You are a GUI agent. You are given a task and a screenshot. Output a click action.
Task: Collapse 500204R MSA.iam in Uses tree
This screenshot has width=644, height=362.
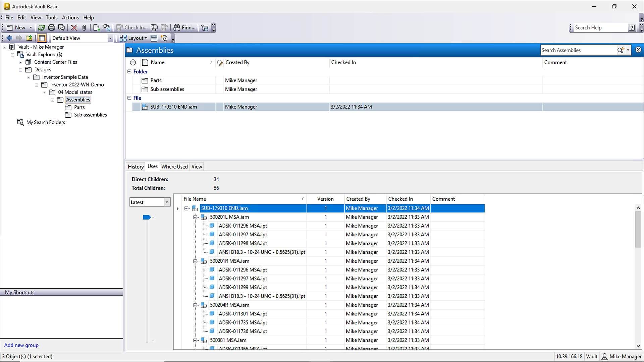[x=195, y=305]
